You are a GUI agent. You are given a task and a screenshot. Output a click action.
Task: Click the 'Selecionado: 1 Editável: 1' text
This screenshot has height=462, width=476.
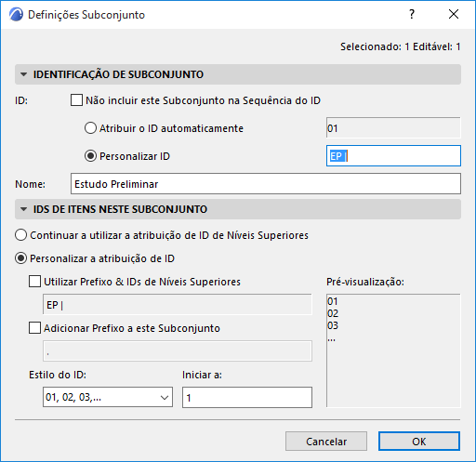tap(400, 46)
